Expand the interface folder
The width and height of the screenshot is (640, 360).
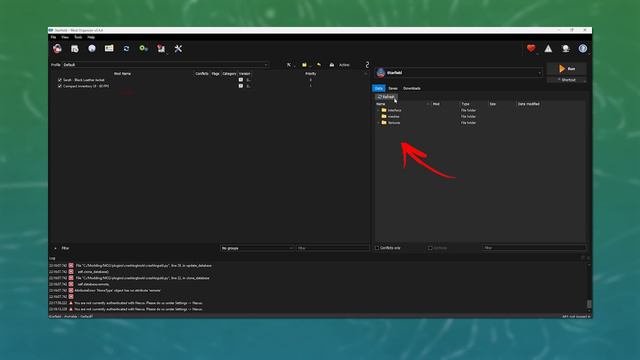(x=378, y=110)
